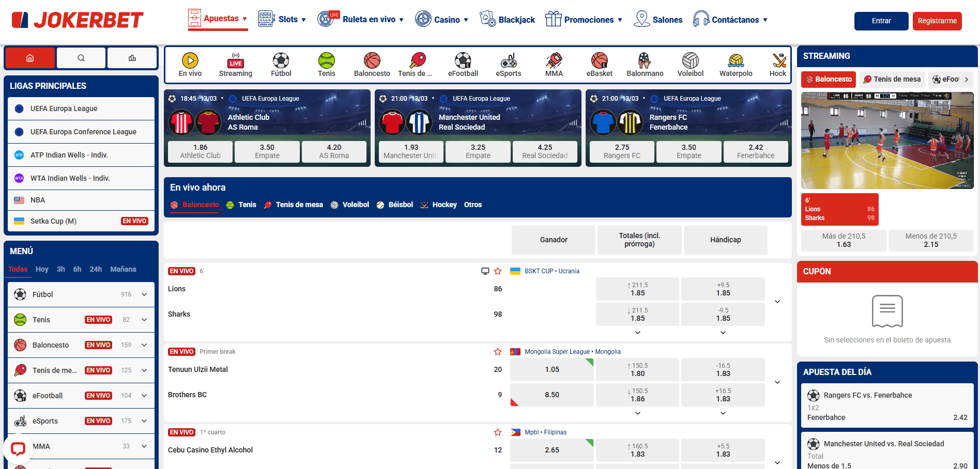
Task: Click Lions vs Sharks stream score card
Action: tap(839, 209)
